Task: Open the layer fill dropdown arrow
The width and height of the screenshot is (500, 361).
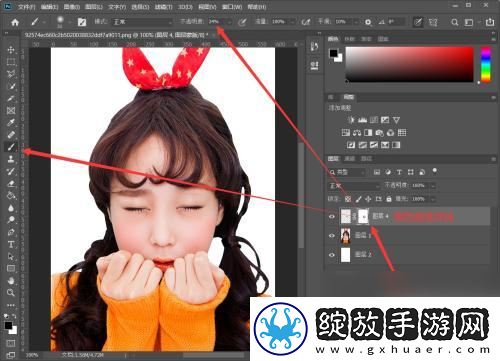Action: (x=433, y=199)
